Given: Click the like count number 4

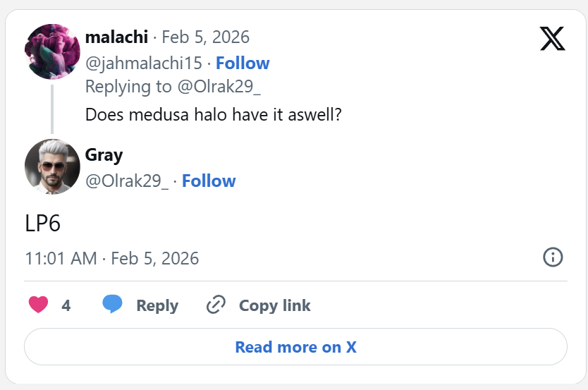Looking at the screenshot, I should 66,305.
